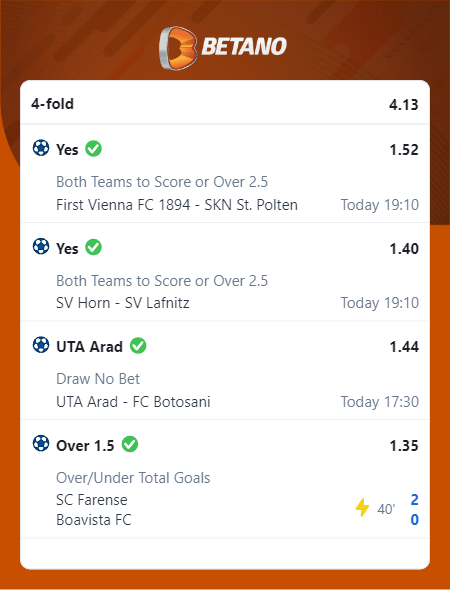Click green checkmark on SV Horn selection

[x=93, y=247]
